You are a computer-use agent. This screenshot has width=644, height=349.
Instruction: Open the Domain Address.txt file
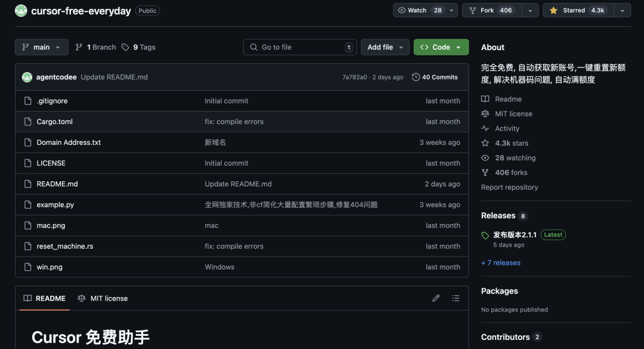tap(69, 142)
